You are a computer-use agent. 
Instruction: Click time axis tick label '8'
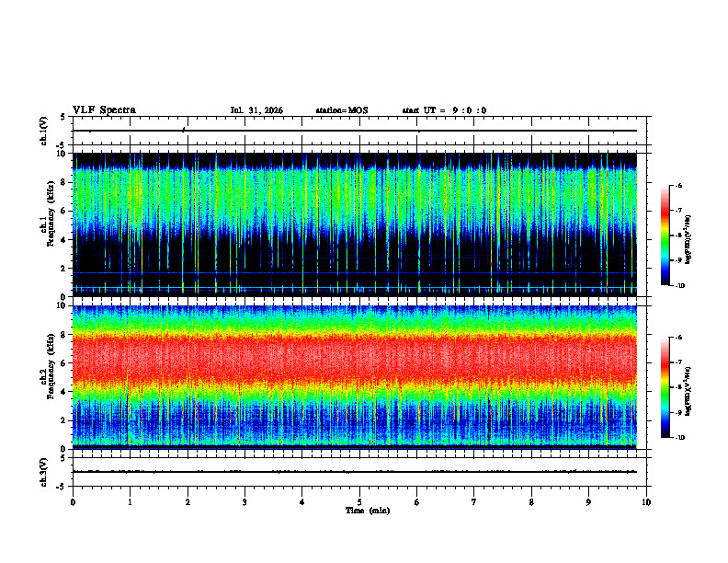click(x=531, y=502)
